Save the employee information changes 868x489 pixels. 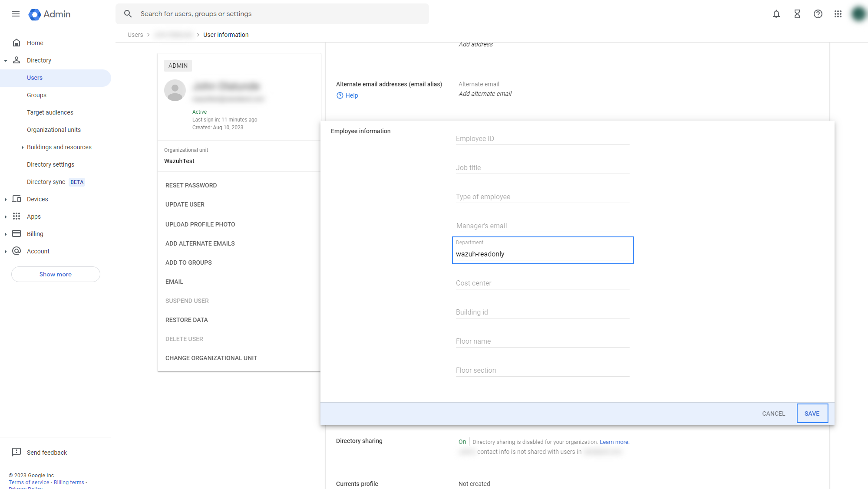pos(812,414)
